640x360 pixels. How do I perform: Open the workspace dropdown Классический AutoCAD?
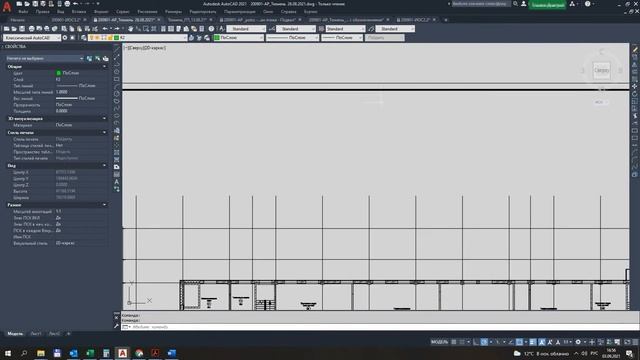click(32, 38)
